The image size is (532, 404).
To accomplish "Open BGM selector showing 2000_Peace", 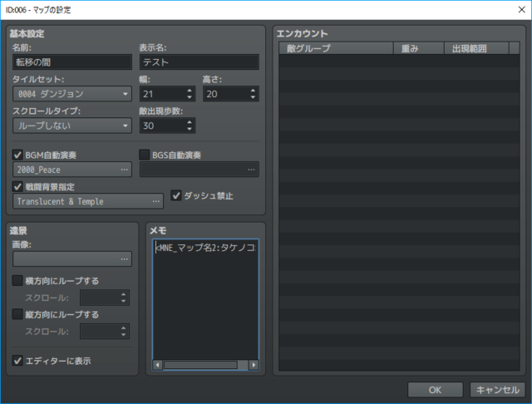I will (72, 170).
